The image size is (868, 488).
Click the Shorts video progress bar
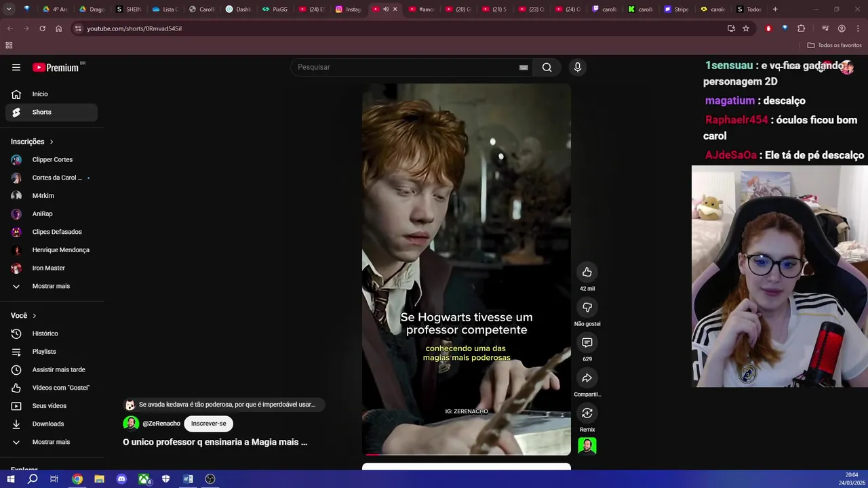click(x=467, y=454)
